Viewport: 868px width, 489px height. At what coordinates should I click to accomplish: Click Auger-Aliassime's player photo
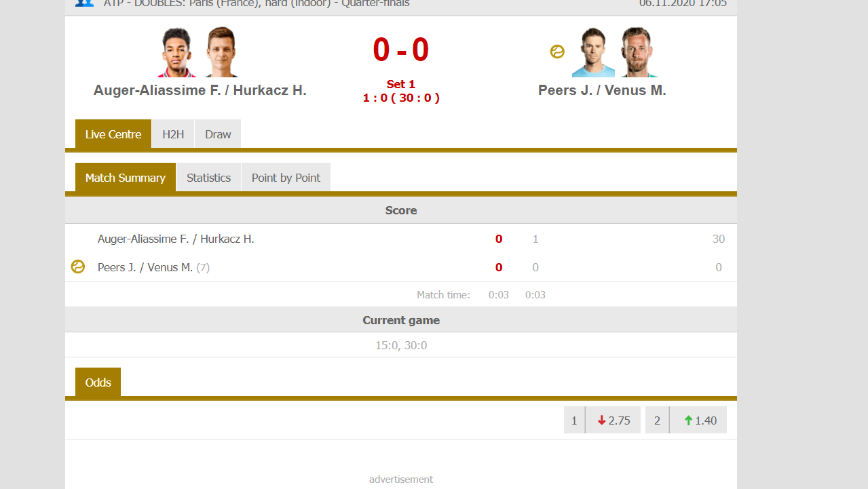[177, 52]
